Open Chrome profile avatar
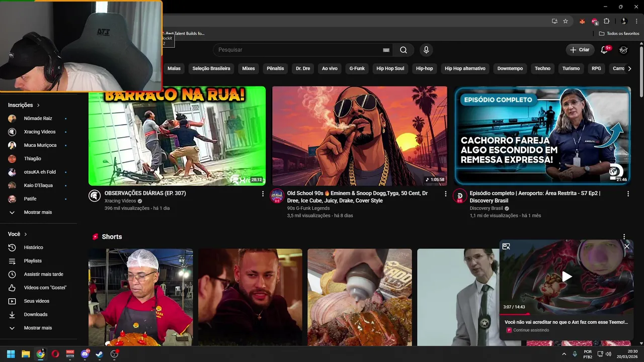644x362 pixels. click(x=624, y=21)
